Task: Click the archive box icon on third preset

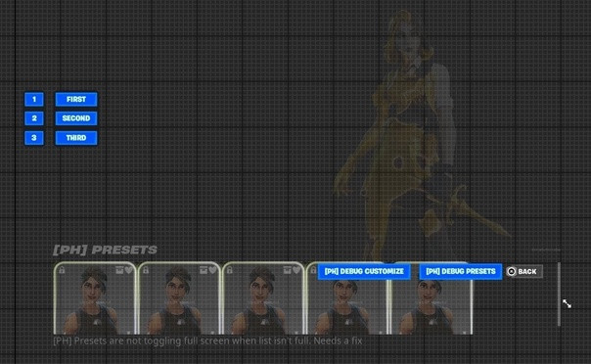Action: point(288,270)
